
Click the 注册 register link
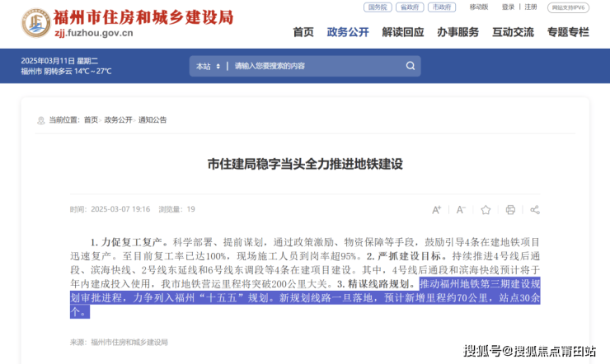pos(530,7)
